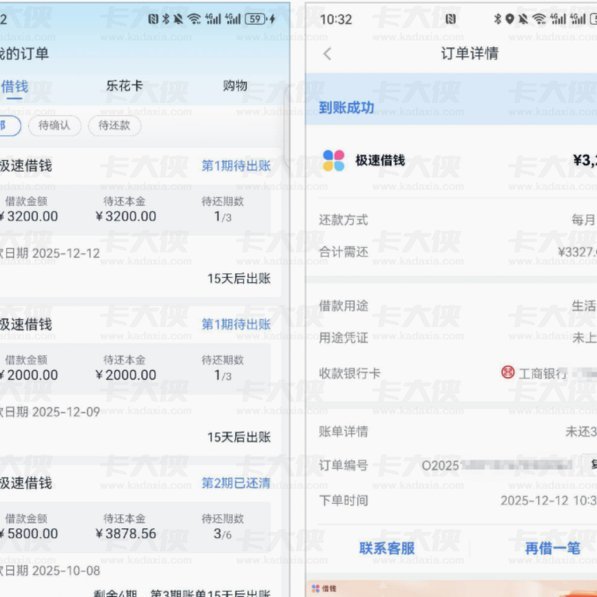The width and height of the screenshot is (597, 597).
Task: Open the ¥2000.00 极速借钱 order title
Action: click(x=26, y=324)
